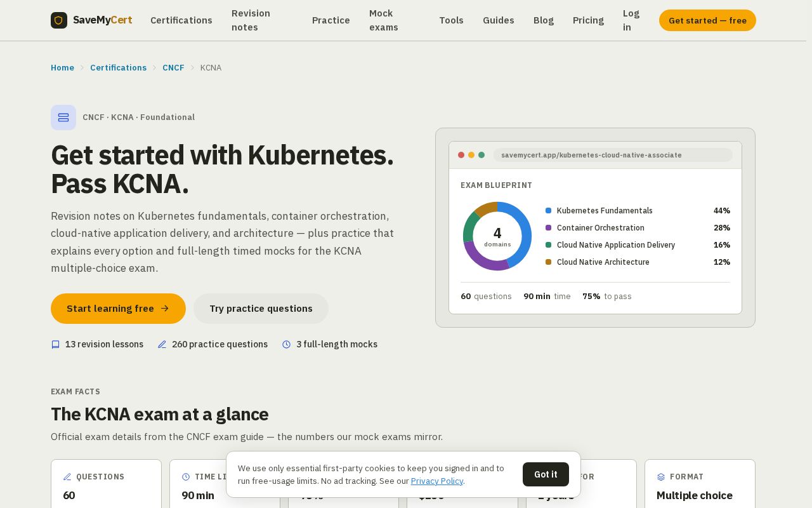
Task: Open the Privacy Policy link
Action: click(437, 481)
